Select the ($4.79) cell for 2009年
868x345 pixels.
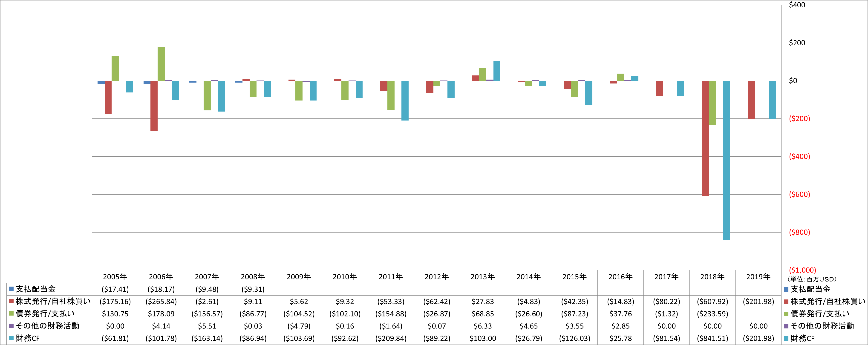pos(299,326)
